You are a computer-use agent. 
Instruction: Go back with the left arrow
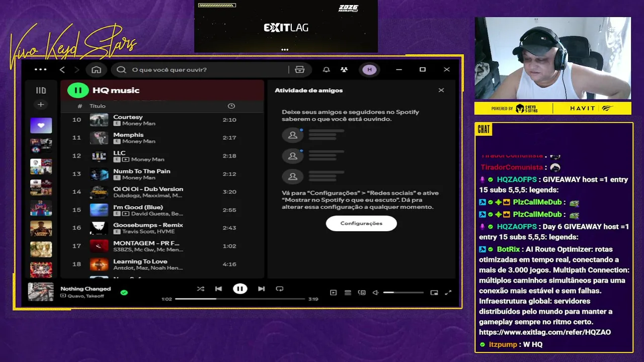tap(62, 69)
